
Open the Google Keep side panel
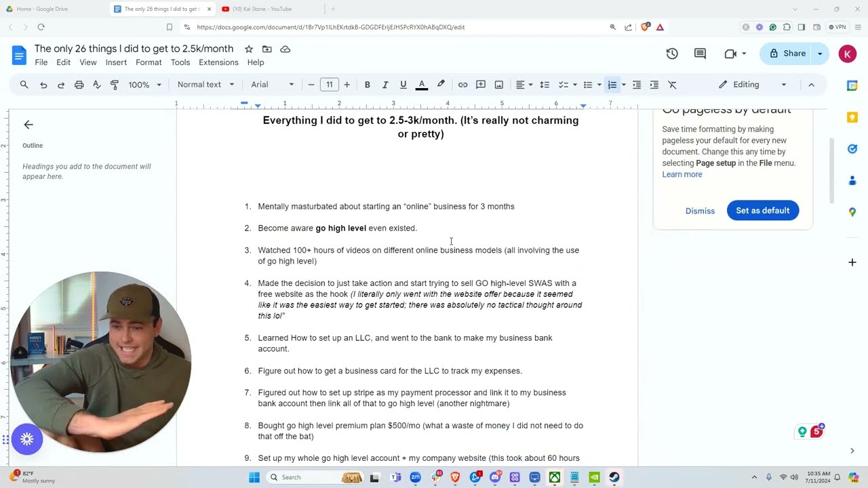852,117
